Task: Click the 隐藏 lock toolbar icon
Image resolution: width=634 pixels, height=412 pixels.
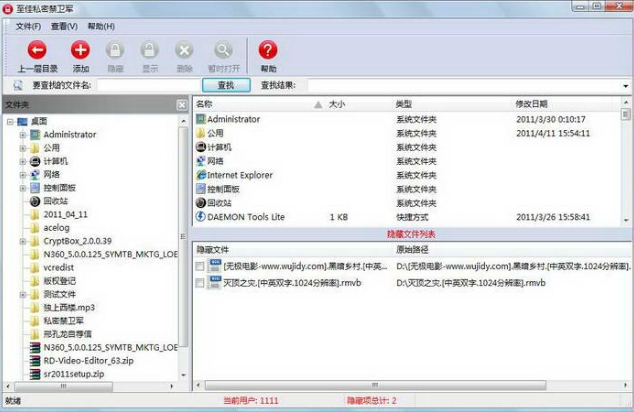Action: tap(115, 51)
